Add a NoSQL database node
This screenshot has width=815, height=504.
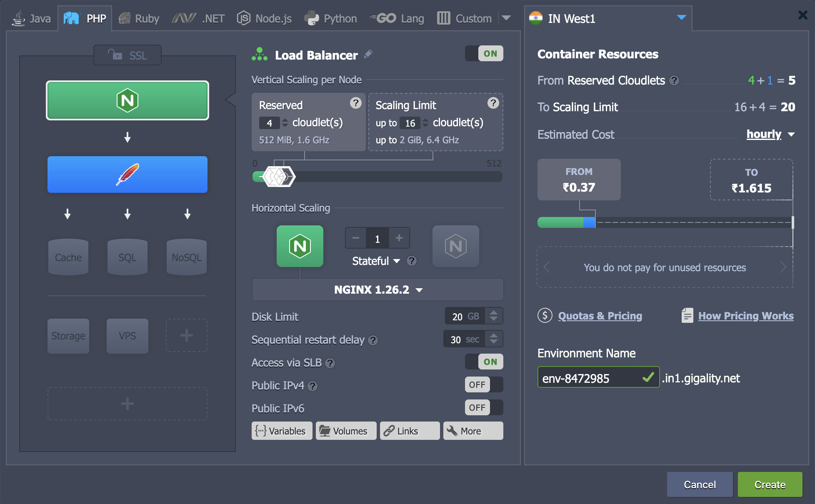pos(187,257)
